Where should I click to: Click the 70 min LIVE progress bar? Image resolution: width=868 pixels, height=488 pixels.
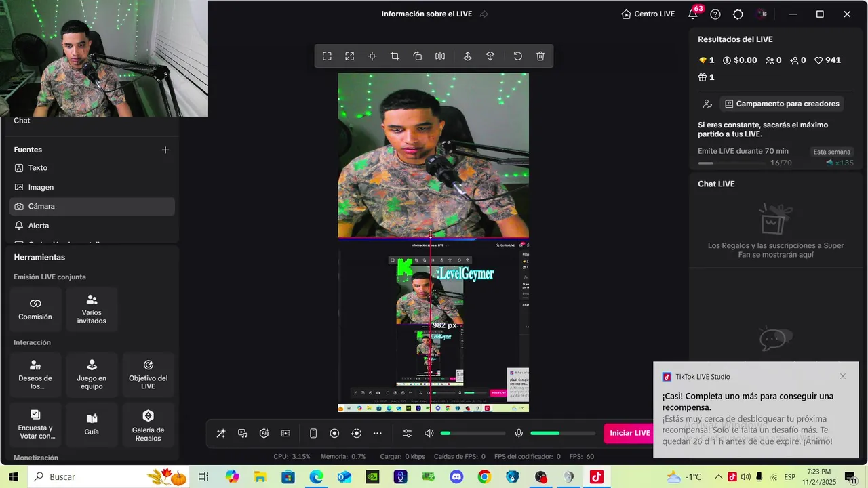tap(733, 163)
